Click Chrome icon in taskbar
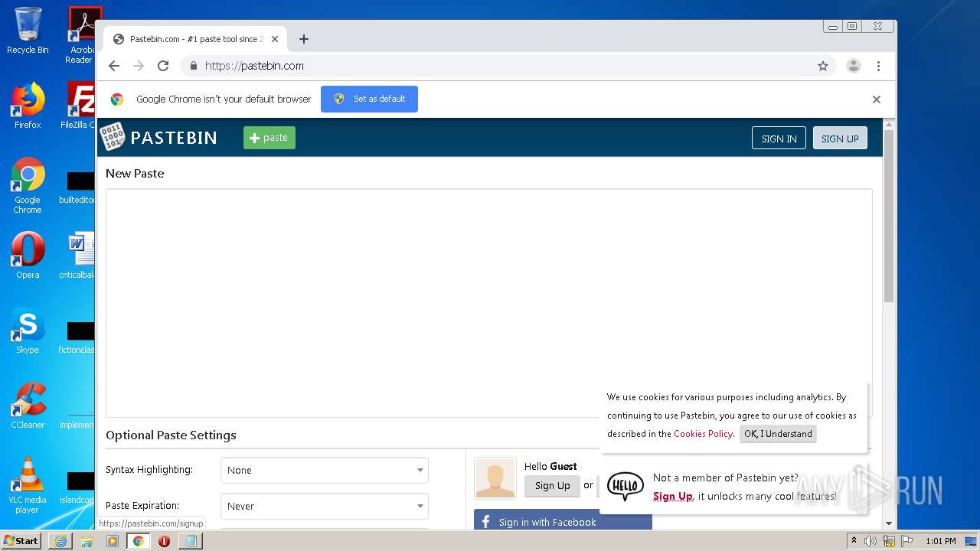980x551 pixels. 138,541
